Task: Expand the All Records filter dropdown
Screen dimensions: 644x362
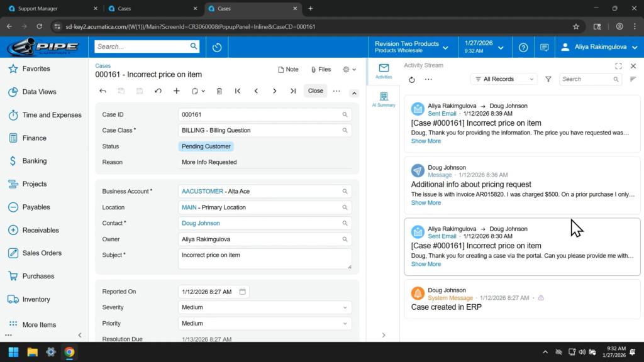Action: tap(504, 79)
